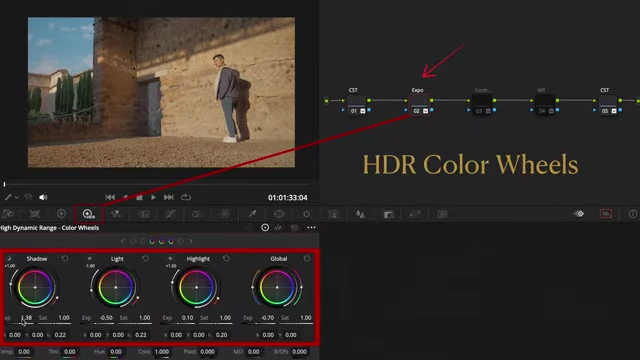
Task: Open the RGB Mixer palette
Action: (x=116, y=214)
